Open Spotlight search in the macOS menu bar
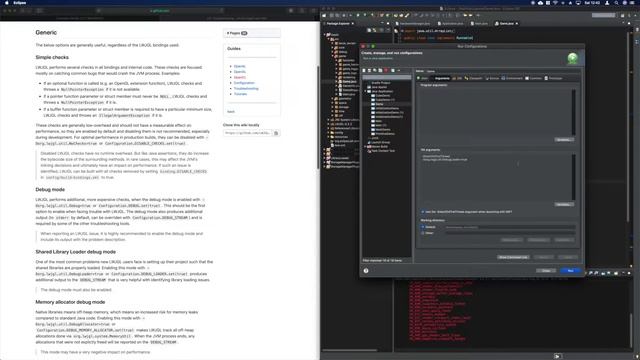This screenshot has height=360, width=640. point(616,3)
